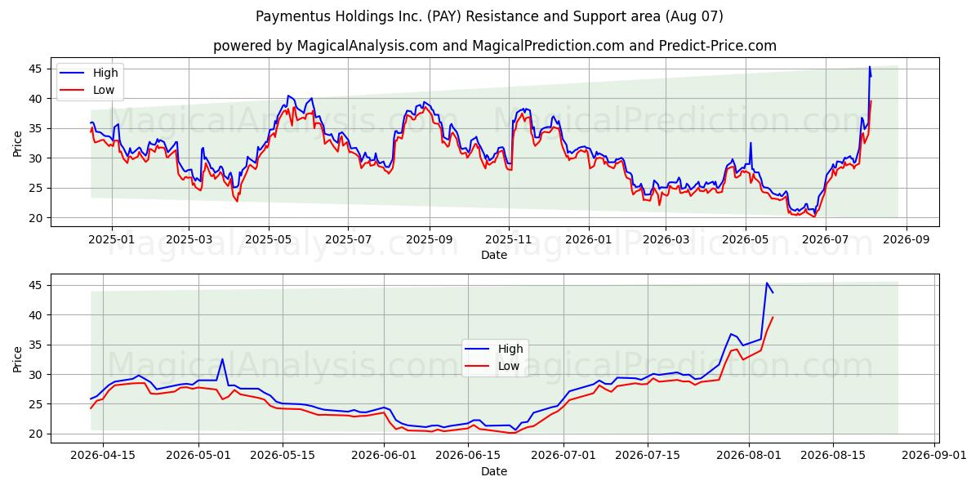Click the '2026-06-01' tick label in bottom chart
The image size is (980, 490).
click(384, 456)
